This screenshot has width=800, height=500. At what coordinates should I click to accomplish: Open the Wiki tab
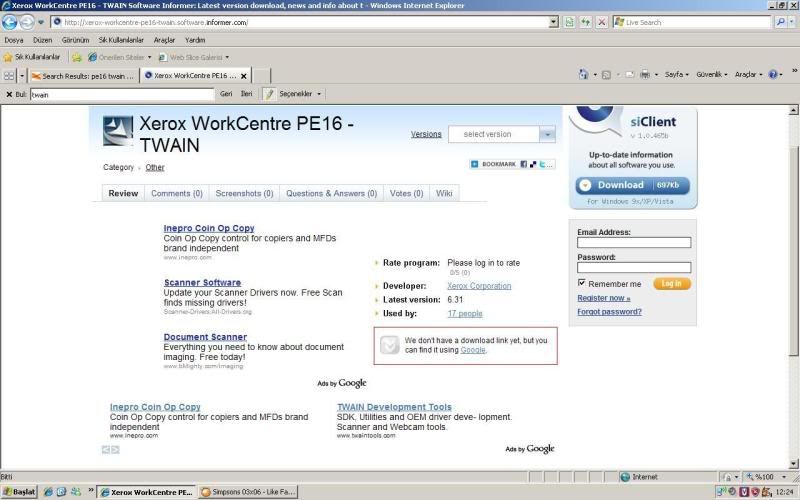444,193
